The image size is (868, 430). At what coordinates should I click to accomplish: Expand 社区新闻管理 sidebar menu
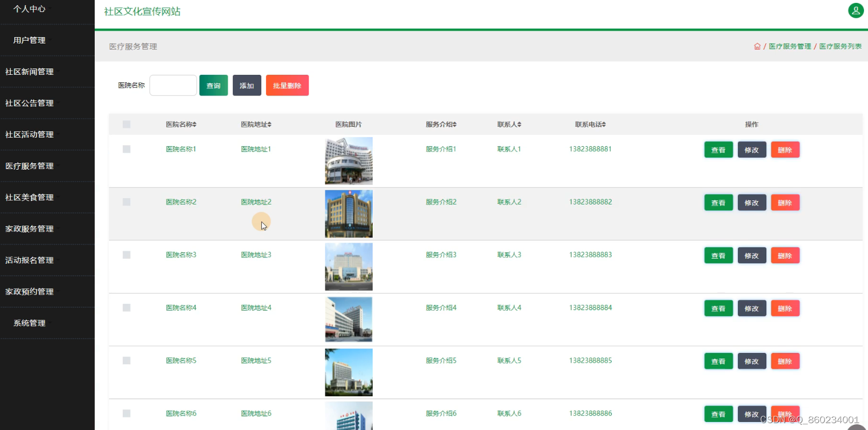tap(47, 72)
